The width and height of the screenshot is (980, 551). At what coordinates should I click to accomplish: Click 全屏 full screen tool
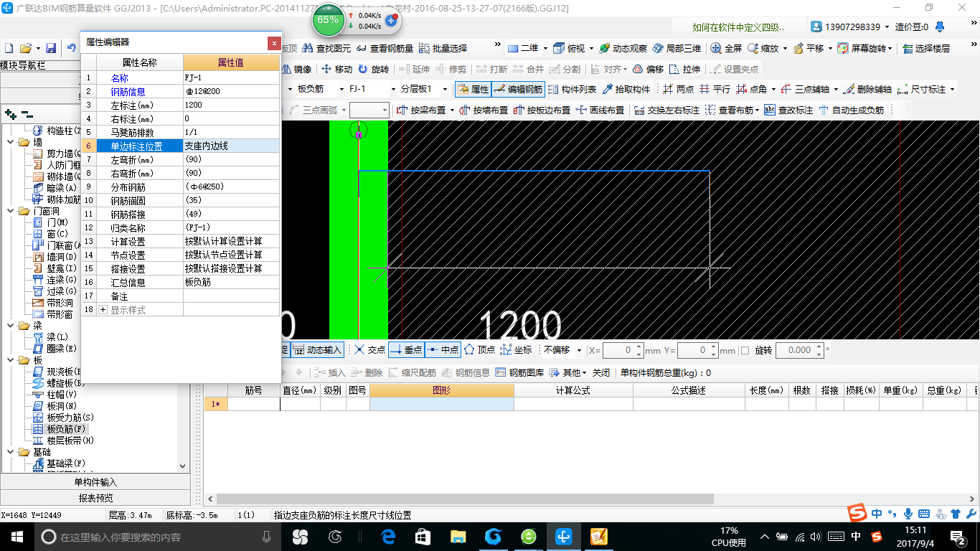[727, 48]
